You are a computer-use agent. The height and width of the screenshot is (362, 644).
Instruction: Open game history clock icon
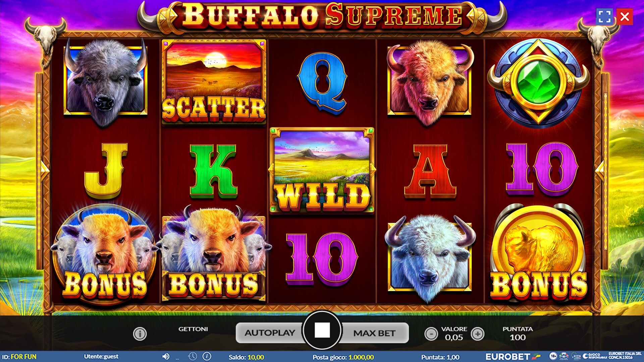pos(192,356)
